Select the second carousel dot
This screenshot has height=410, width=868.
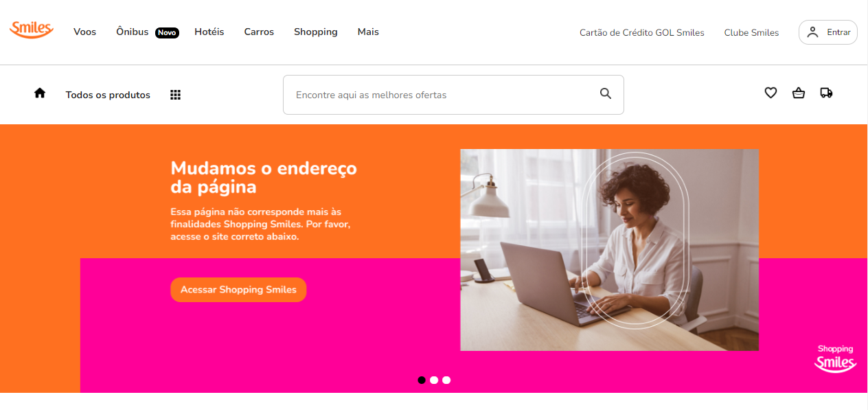tap(434, 380)
